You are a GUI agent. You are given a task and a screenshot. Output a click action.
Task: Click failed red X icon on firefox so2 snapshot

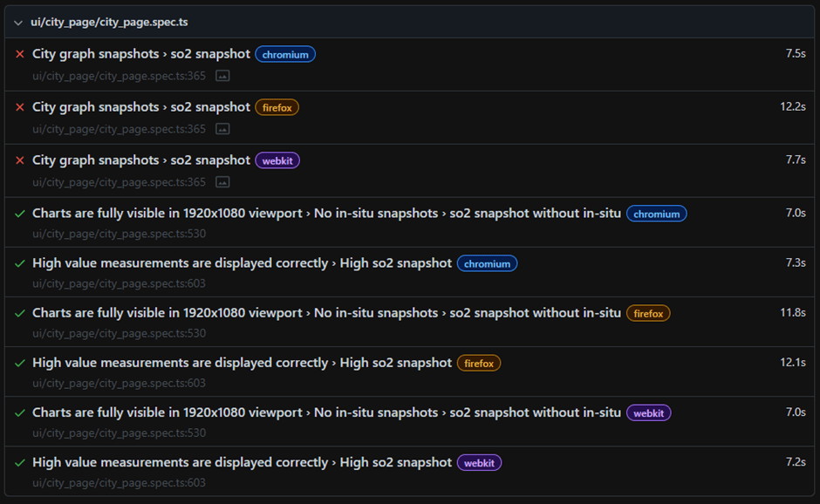(x=20, y=107)
